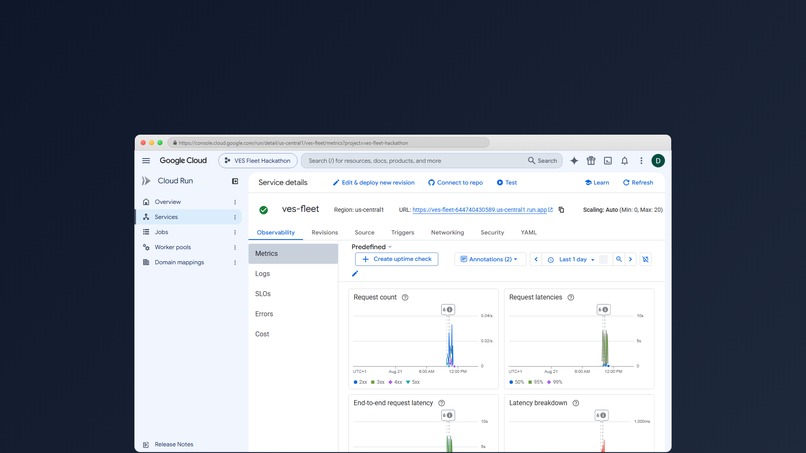
Task: Select Cost in observability sidebar
Action: click(293, 334)
